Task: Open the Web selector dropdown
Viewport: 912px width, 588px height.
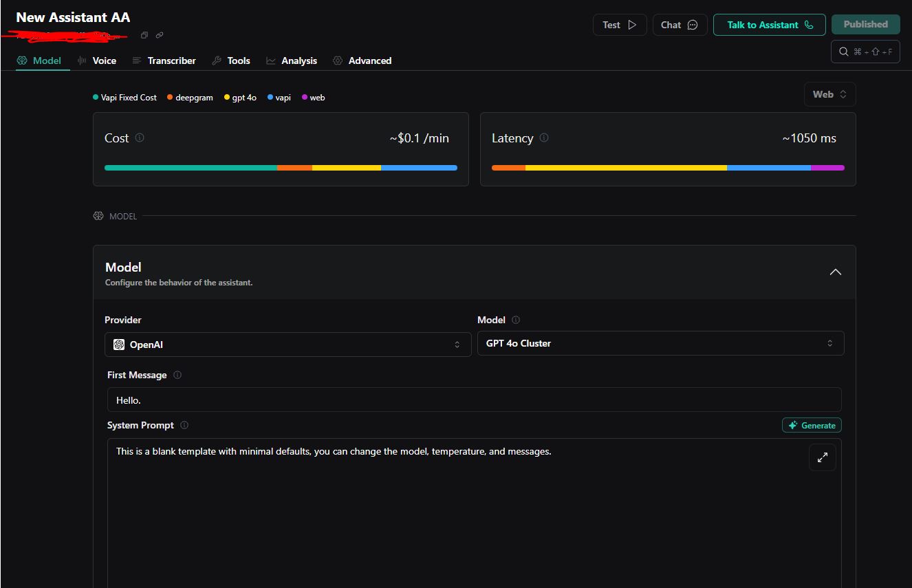Action: (x=829, y=94)
